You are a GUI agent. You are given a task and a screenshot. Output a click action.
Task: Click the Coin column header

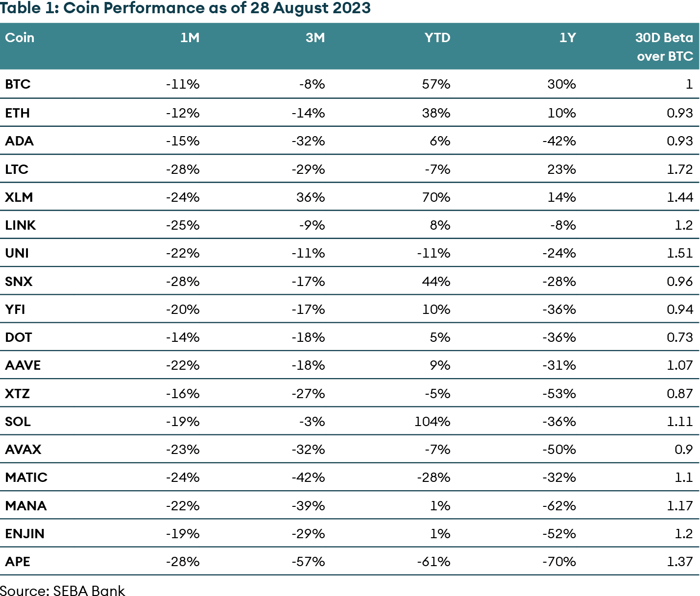pos(20,38)
